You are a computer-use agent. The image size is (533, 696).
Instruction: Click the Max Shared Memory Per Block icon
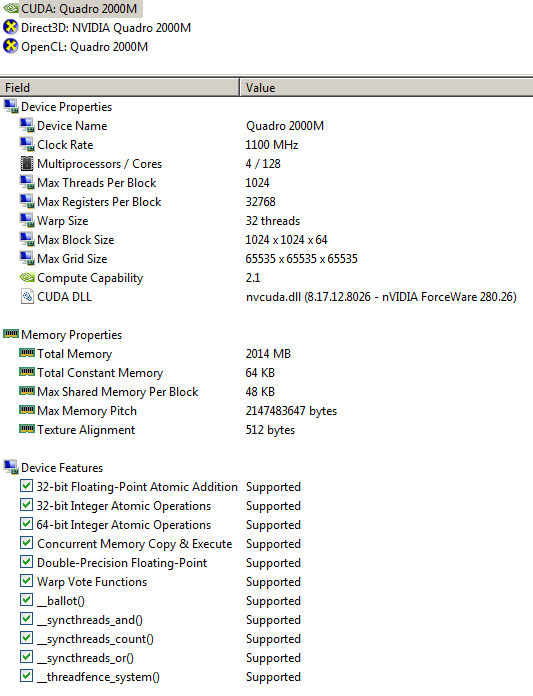pyautogui.click(x=27, y=391)
